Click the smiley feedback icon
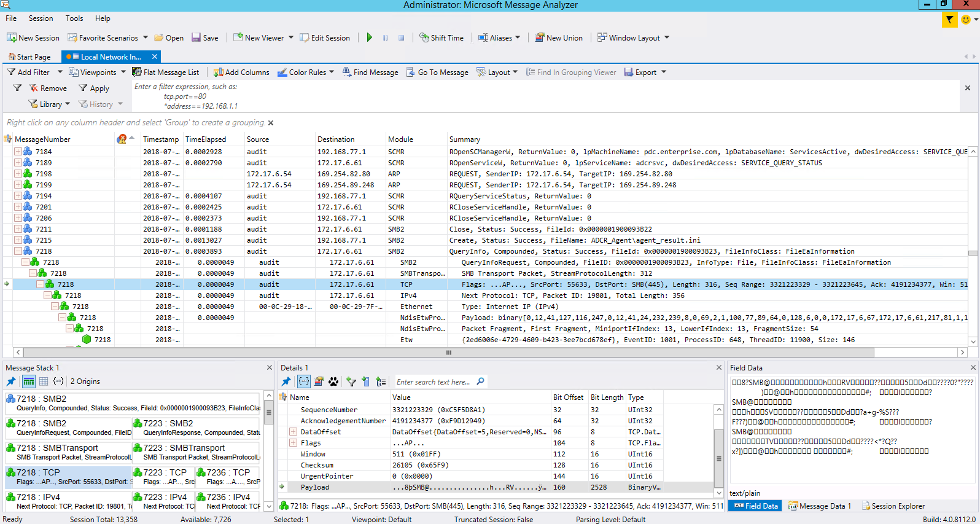980x524 pixels. click(x=966, y=20)
